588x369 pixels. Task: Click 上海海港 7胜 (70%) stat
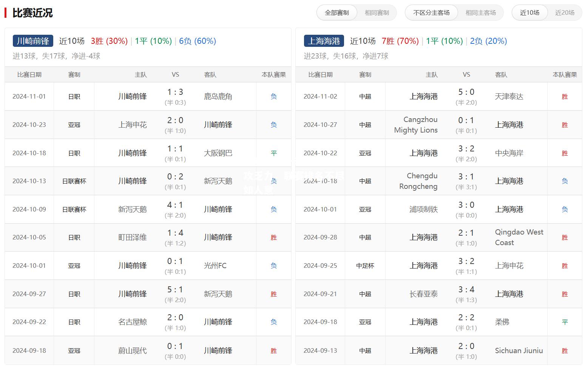click(400, 41)
